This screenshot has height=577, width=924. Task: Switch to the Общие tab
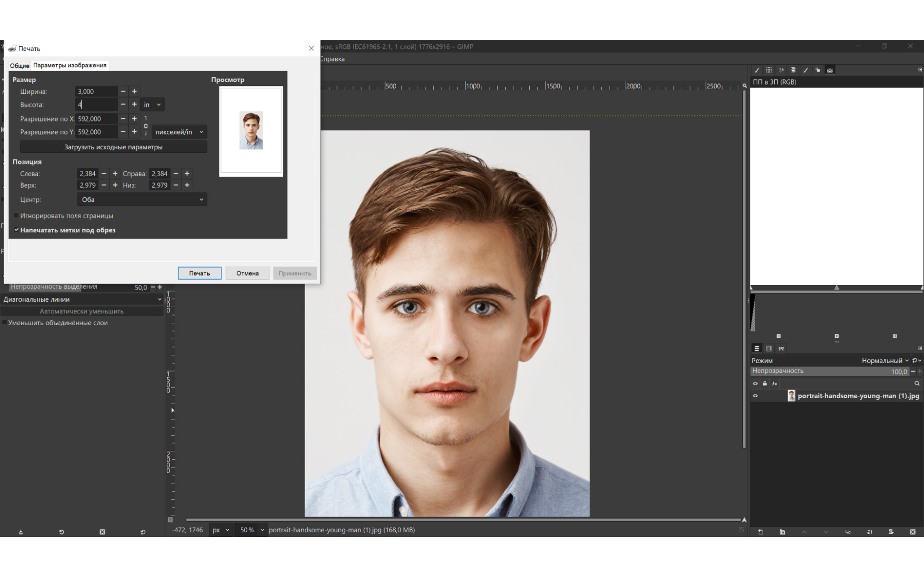19,66
